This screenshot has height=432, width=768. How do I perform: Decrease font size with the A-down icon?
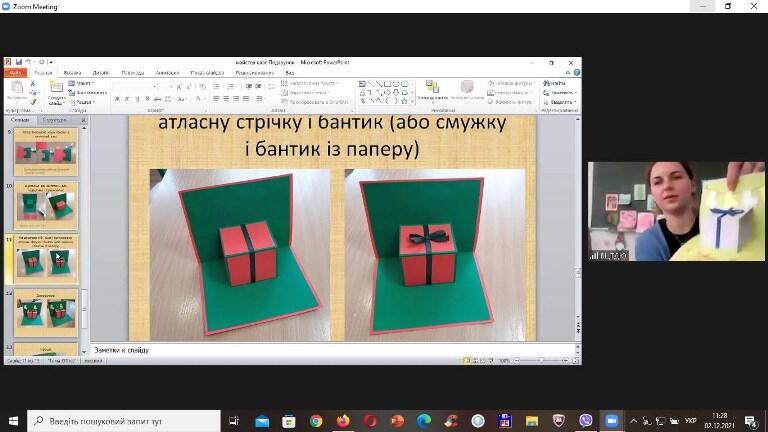(189, 87)
